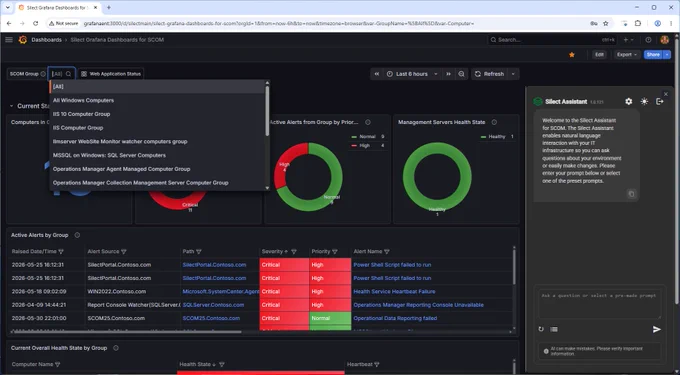Viewport: 680px width, 375px height.
Task: Click the Edit dashboard button
Action: 599,55
